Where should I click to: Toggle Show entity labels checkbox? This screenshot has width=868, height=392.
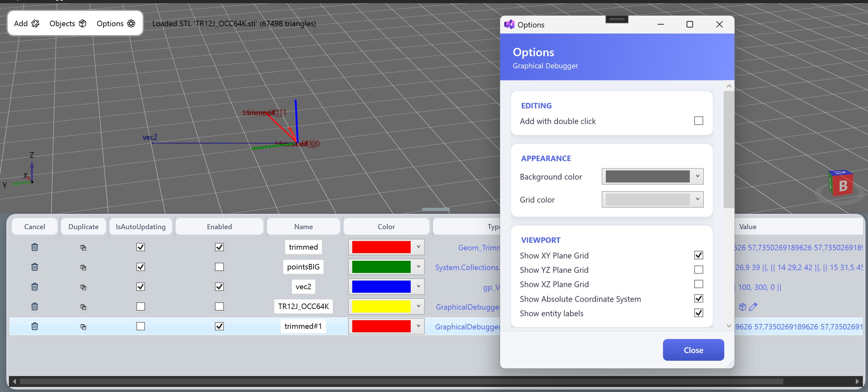[x=698, y=313]
